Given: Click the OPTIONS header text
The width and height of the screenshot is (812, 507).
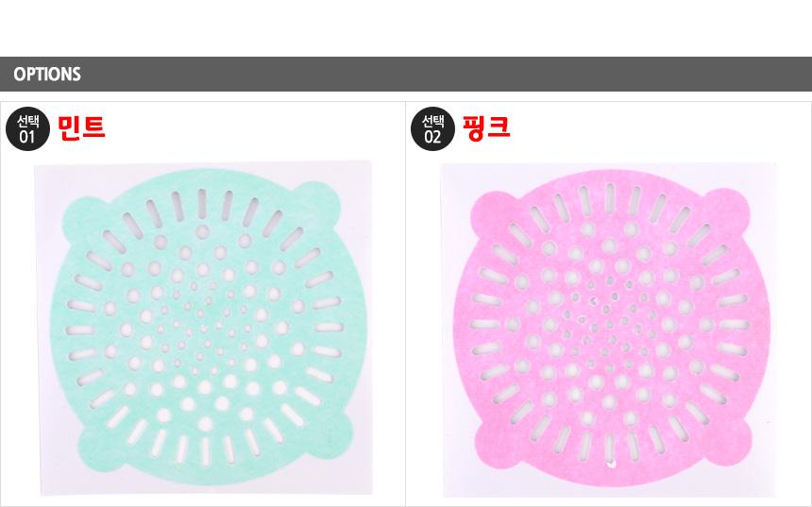Looking at the screenshot, I should tap(47, 74).
